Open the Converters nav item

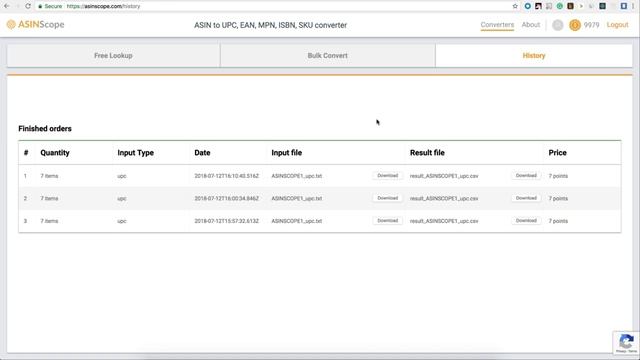(497, 25)
